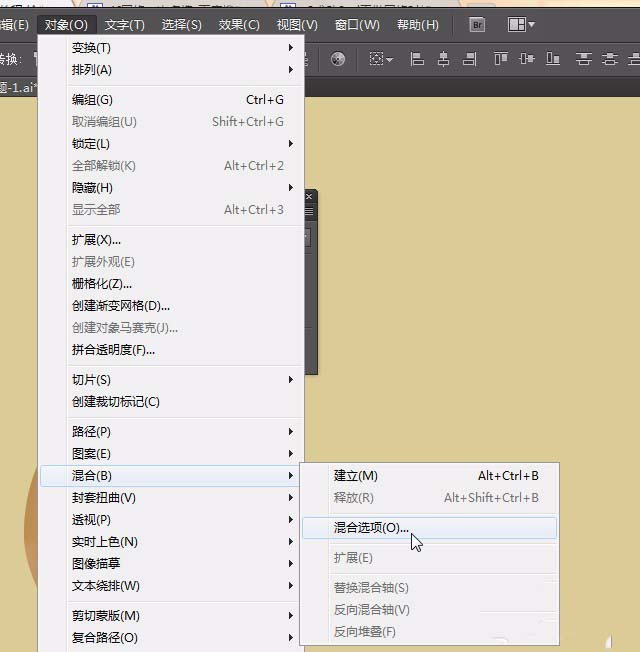Align objects to horizontal left
Image resolution: width=640 pixels, height=652 pixels.
pyautogui.click(x=417, y=59)
